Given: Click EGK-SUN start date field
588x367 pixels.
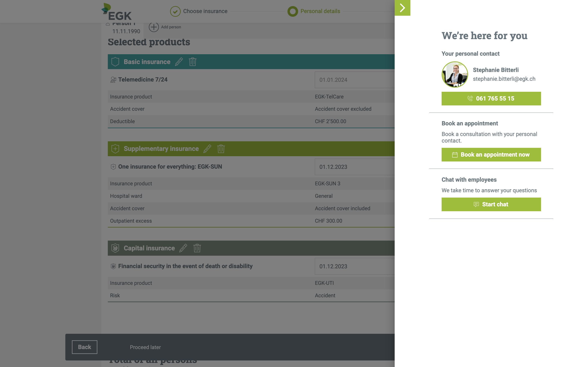Looking at the screenshot, I should [354, 167].
